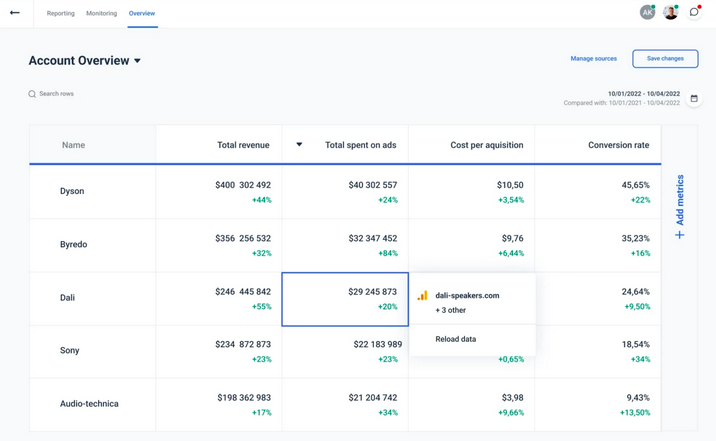Image resolution: width=716 pixels, height=441 pixels.
Task: Click Dyson cost per acquisition $10,50
Action: pyautogui.click(x=510, y=185)
